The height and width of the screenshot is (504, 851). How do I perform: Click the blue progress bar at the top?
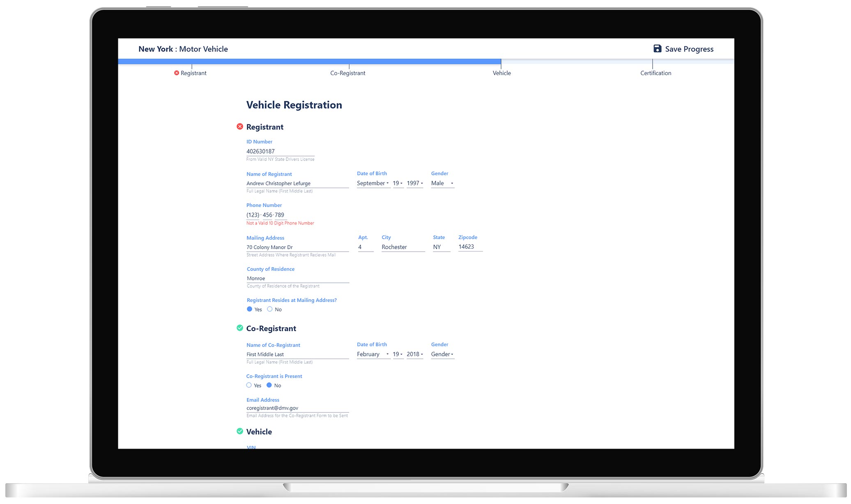tap(309, 62)
